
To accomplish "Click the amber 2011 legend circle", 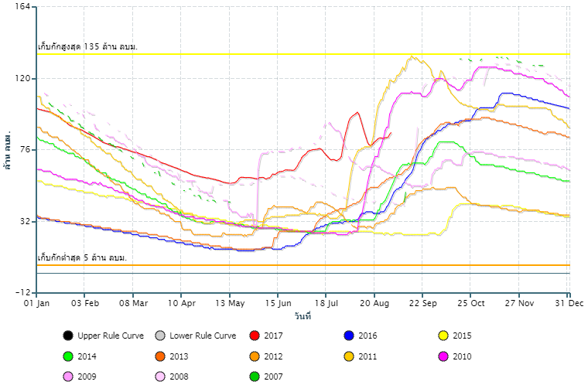I will [349, 356].
